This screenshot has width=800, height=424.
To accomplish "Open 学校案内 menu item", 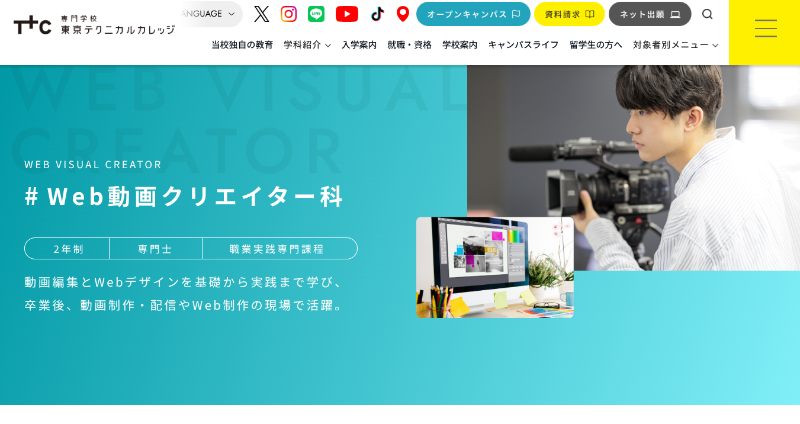I will [x=460, y=45].
